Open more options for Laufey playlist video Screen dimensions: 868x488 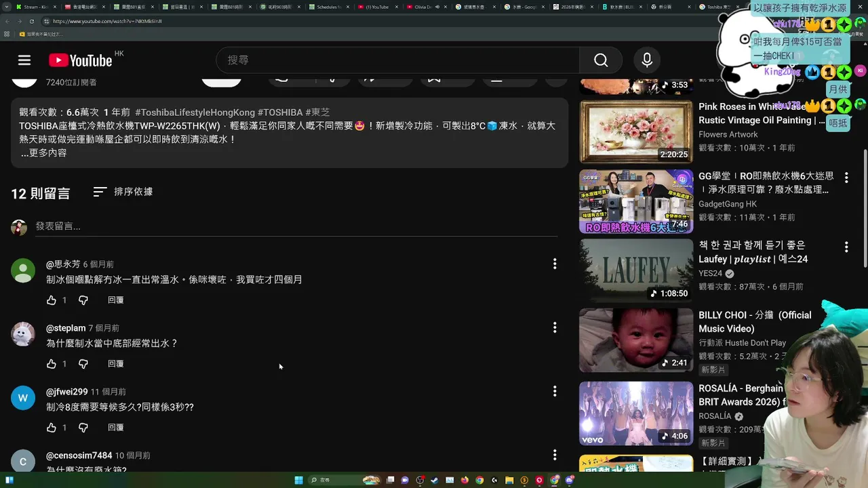coord(846,247)
